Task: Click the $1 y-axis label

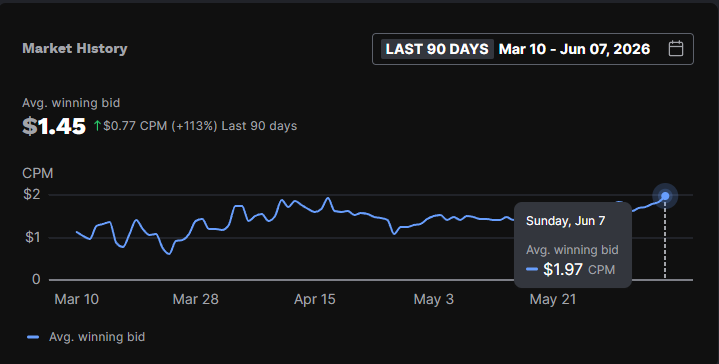Action: [32, 237]
